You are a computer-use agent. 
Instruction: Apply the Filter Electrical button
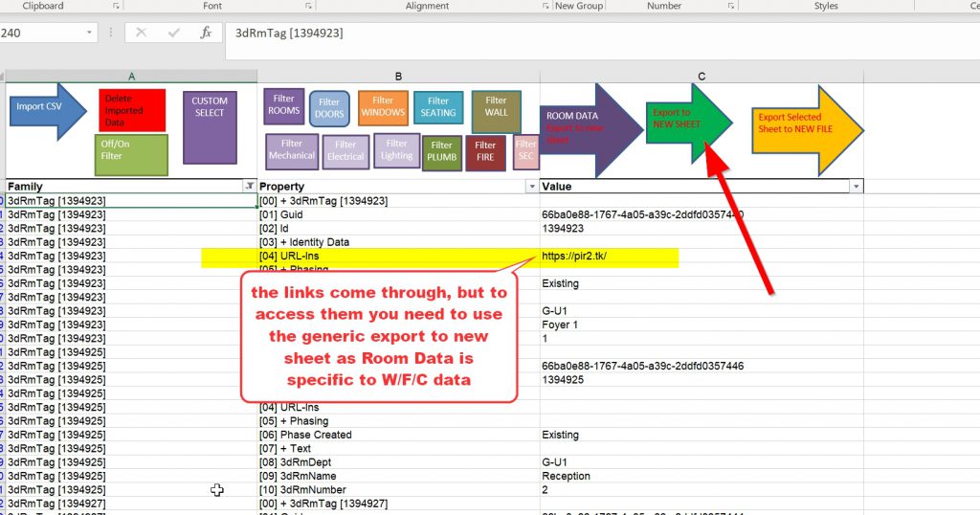[345, 153]
